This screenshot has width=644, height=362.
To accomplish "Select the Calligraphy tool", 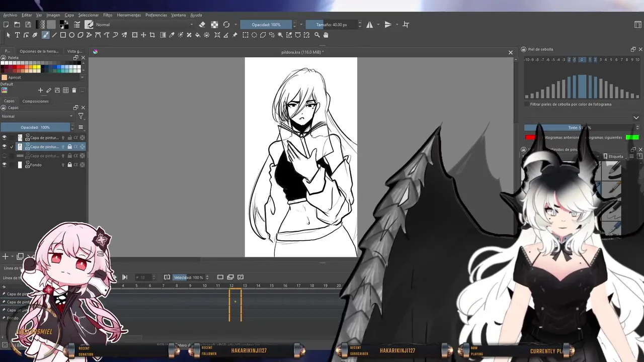I will (35, 35).
